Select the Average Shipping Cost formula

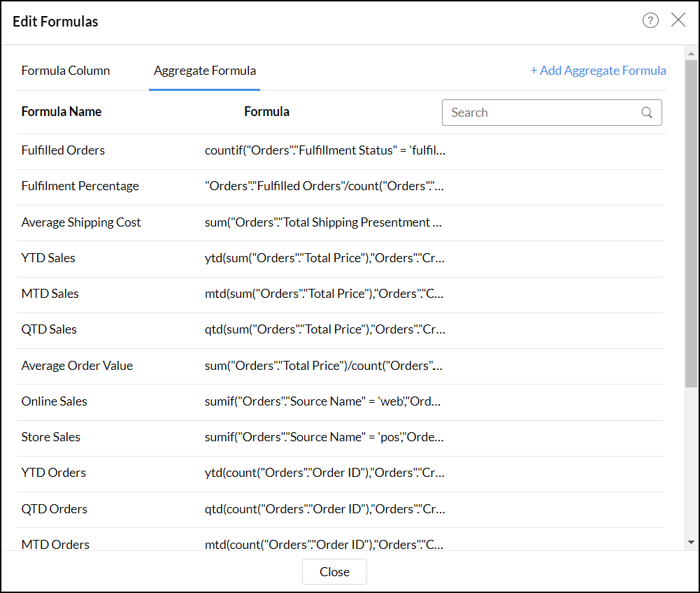[81, 222]
